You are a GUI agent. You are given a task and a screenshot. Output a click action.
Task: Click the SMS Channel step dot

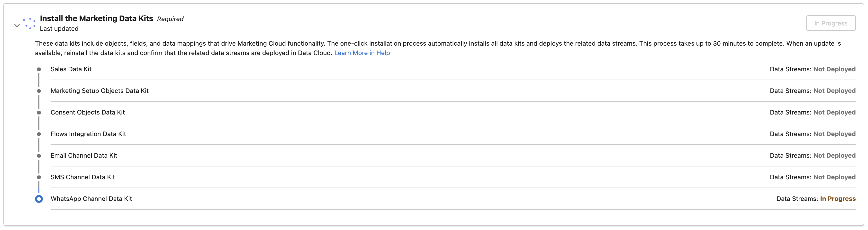click(39, 177)
